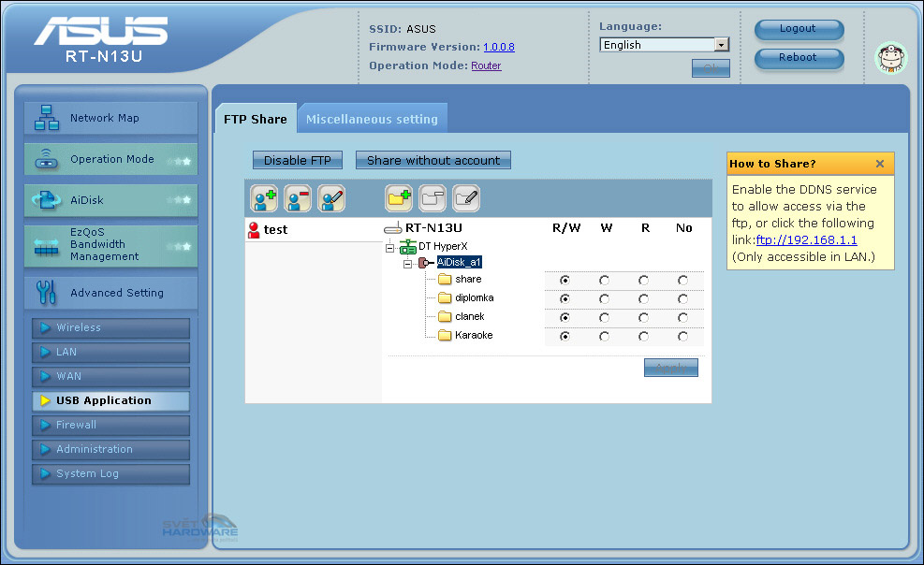924x565 pixels.
Task: Follow the ftp://192.168.1.1 link
Action: pos(806,240)
